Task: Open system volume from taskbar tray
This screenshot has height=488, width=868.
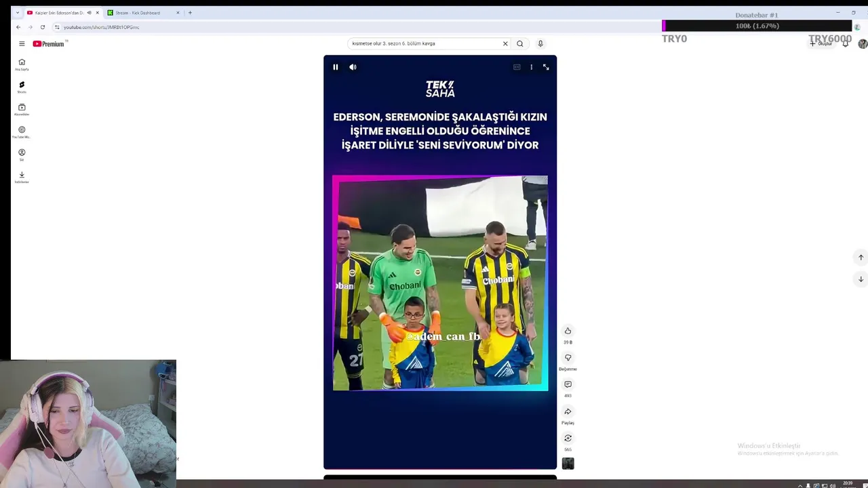Action: (x=833, y=485)
